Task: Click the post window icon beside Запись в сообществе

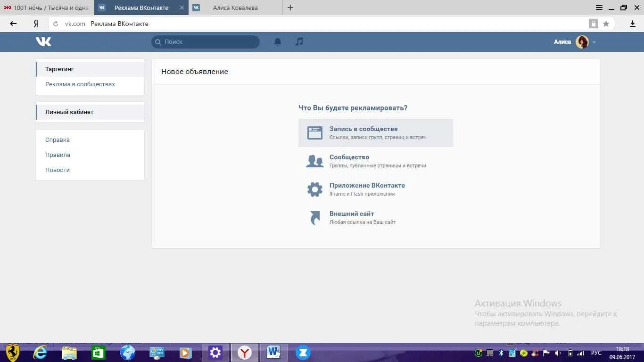Action: tap(315, 132)
